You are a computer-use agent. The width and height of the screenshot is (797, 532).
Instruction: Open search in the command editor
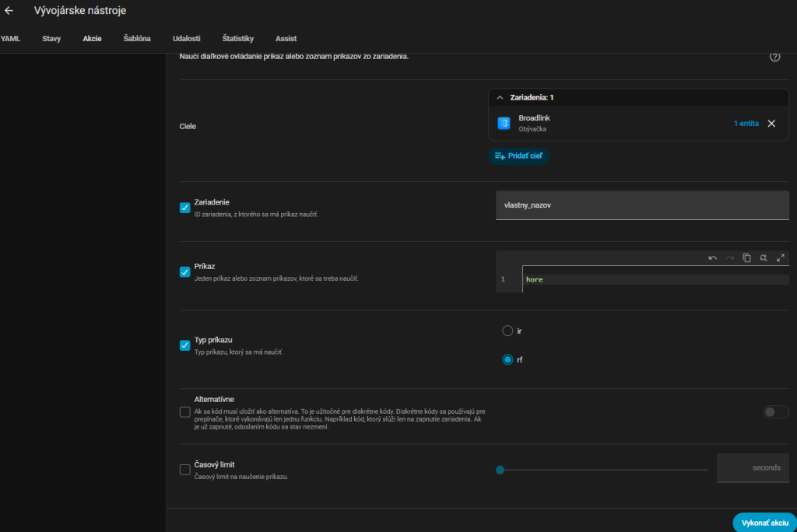[763, 258]
